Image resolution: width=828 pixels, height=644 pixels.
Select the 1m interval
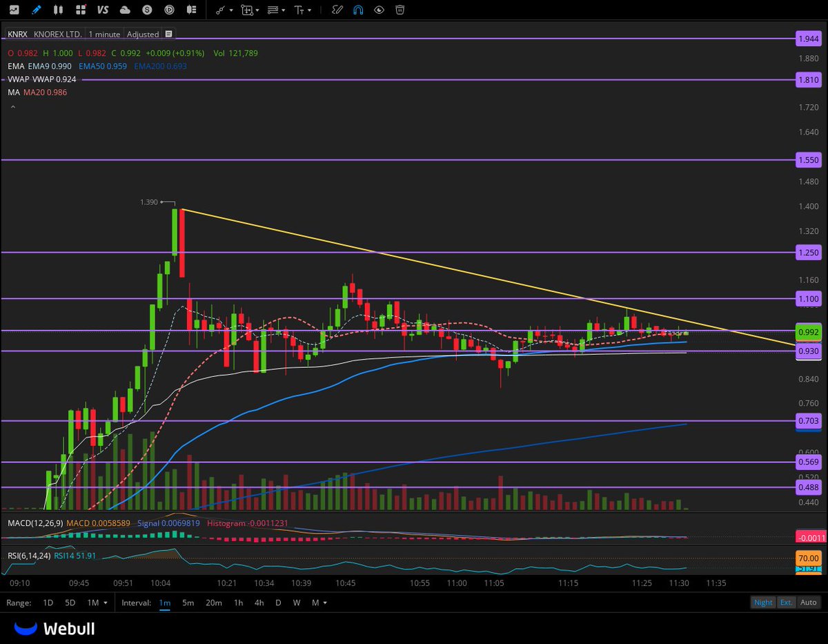pos(165,603)
